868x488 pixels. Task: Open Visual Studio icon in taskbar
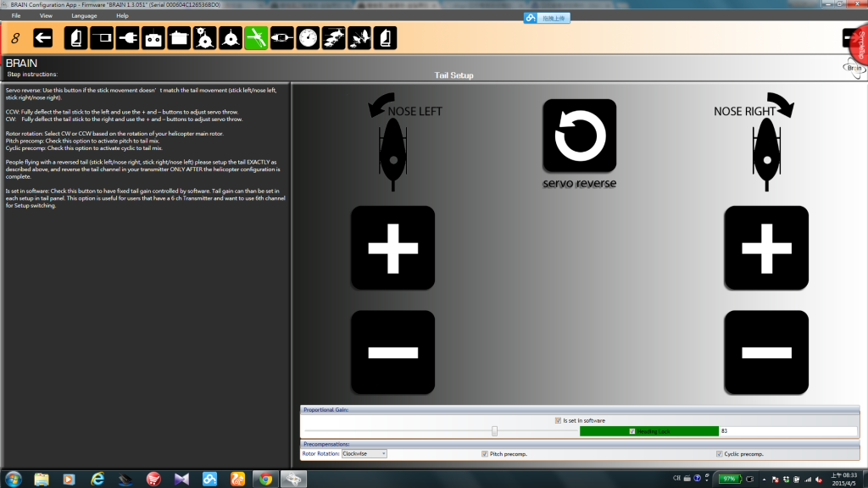click(181, 479)
